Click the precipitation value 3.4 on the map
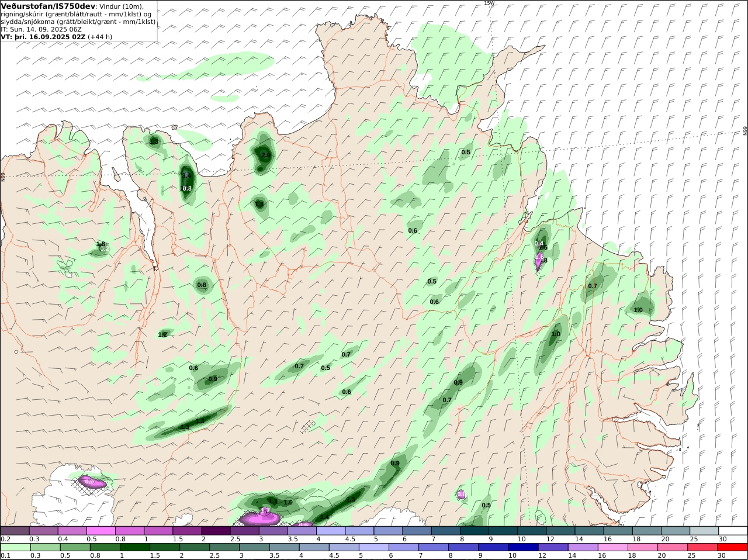Screen dimensions: 748x560 187,175
